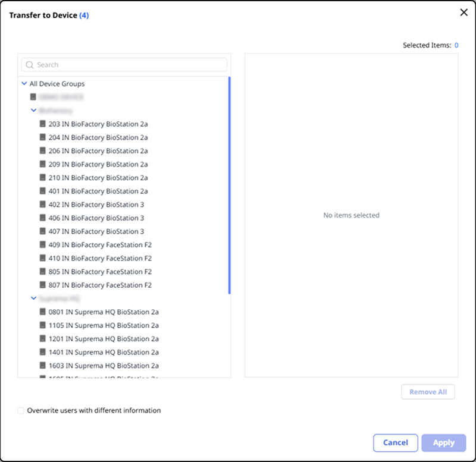
Task: Select 1603 IN Suprema HQ BioStation 2a
Action: click(x=104, y=366)
